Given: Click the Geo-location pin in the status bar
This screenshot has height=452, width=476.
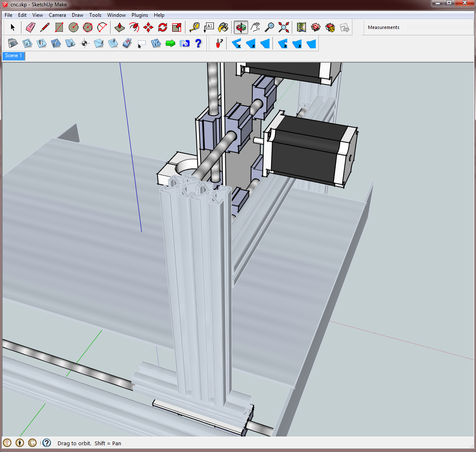Looking at the screenshot, I should [7, 443].
